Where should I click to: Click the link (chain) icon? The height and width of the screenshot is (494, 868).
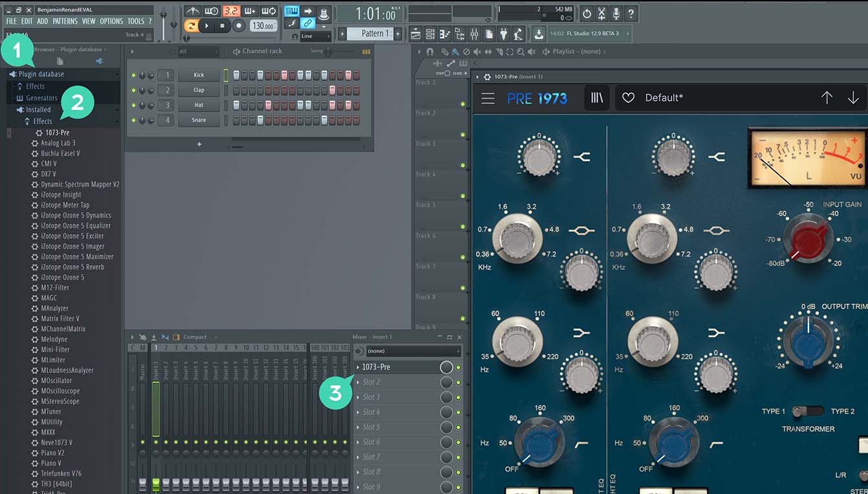tap(308, 23)
